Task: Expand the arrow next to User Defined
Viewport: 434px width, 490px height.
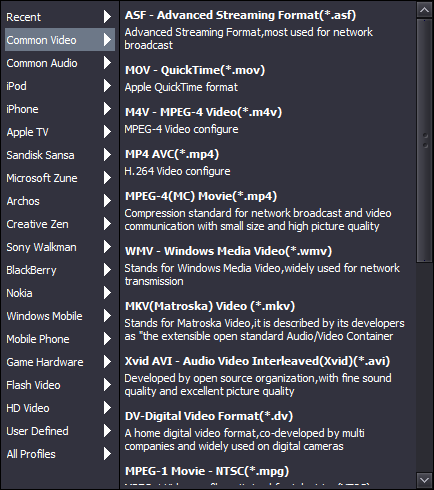Action: pos(107,431)
